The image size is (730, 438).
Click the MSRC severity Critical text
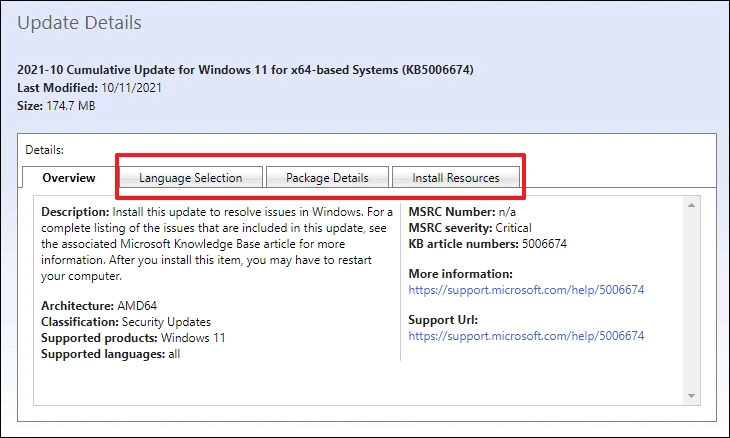[x=470, y=228]
